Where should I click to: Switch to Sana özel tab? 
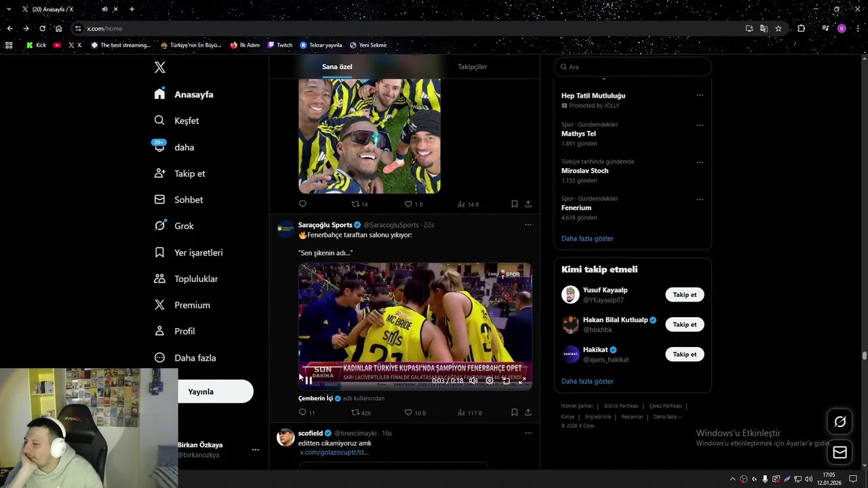point(337,66)
